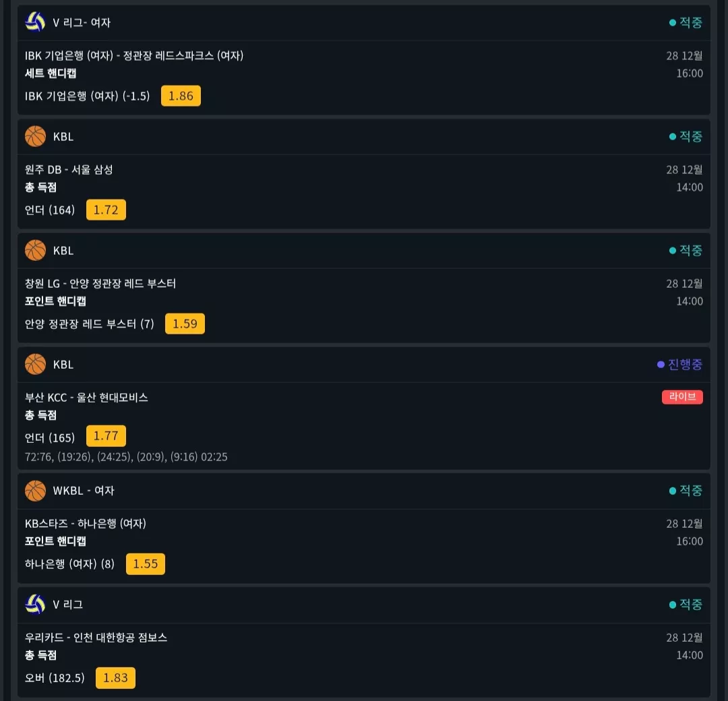
Task: Click the red 라이브 badge
Action: [682, 397]
